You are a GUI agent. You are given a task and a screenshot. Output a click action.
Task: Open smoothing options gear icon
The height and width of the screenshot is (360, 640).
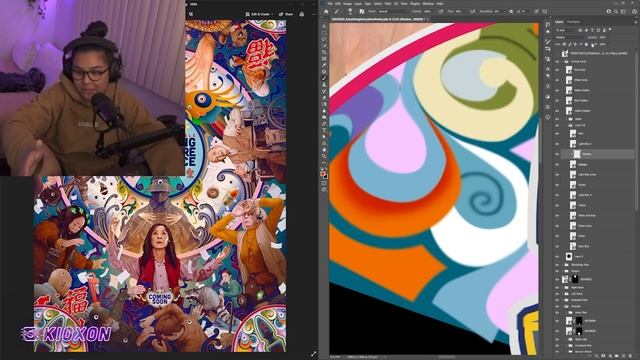(511, 11)
